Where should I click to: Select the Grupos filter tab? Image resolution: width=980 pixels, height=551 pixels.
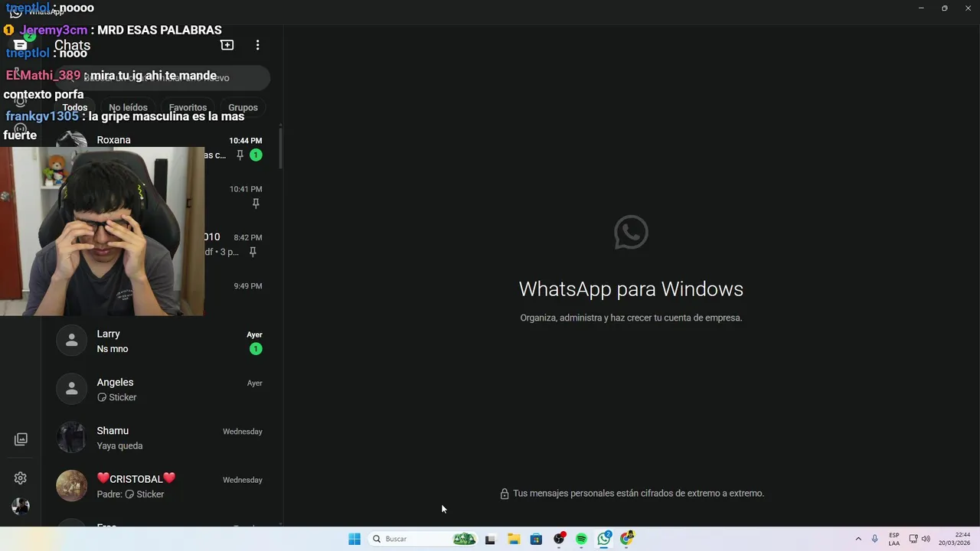point(243,108)
